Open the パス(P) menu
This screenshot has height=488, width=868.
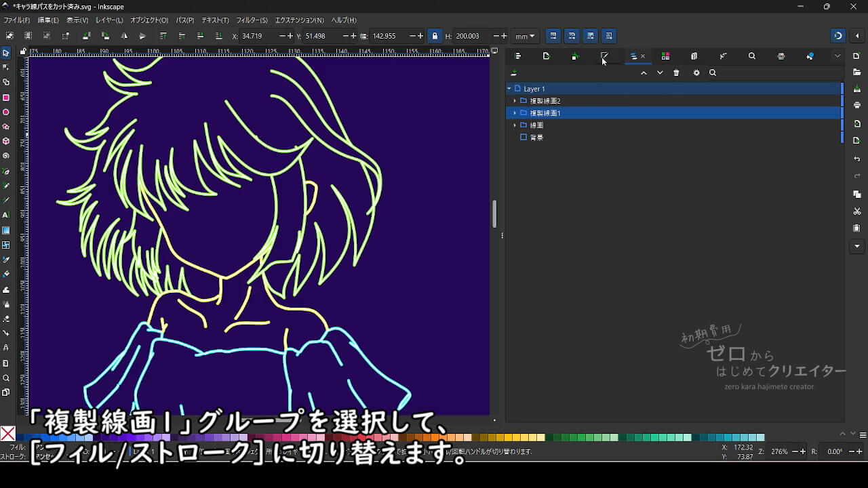click(184, 20)
